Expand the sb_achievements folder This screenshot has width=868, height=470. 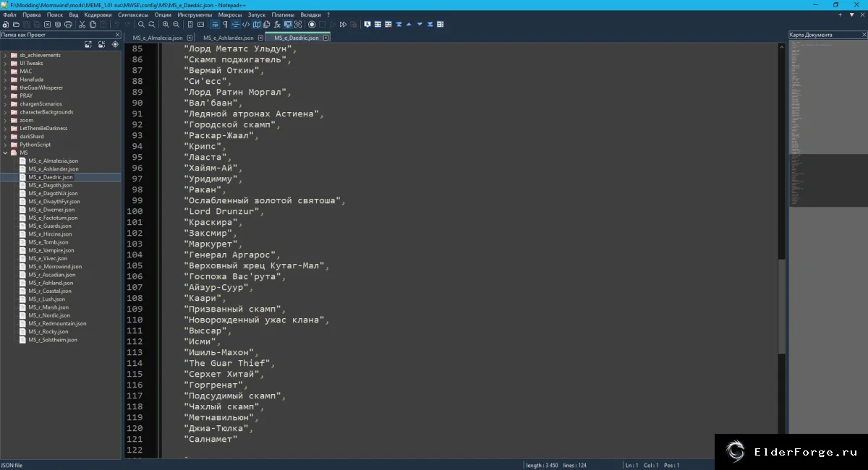pyautogui.click(x=5, y=55)
